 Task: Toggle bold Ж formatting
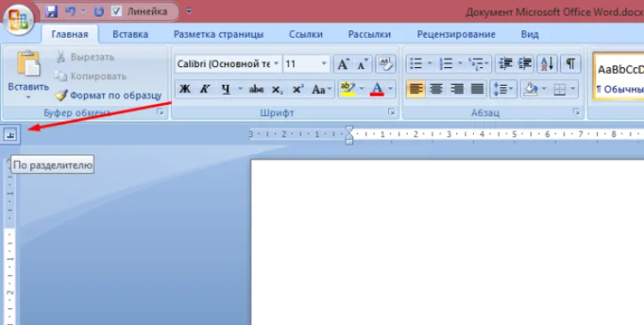[184, 89]
